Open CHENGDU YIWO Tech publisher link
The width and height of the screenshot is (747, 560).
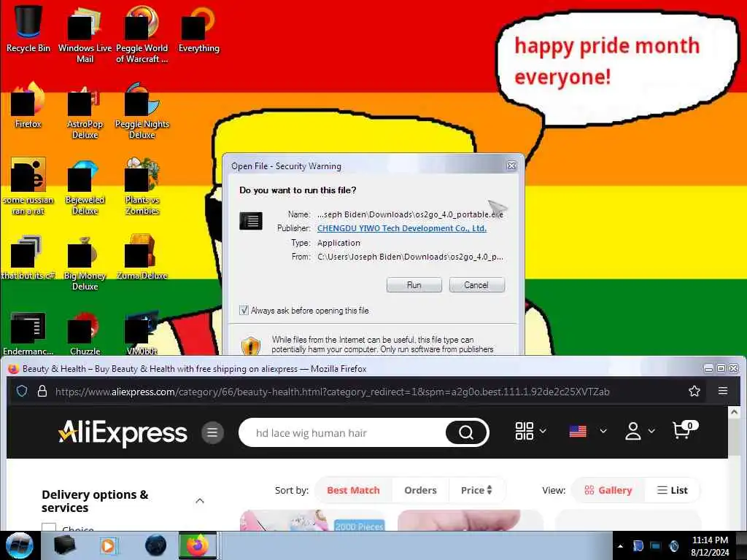[x=402, y=228]
